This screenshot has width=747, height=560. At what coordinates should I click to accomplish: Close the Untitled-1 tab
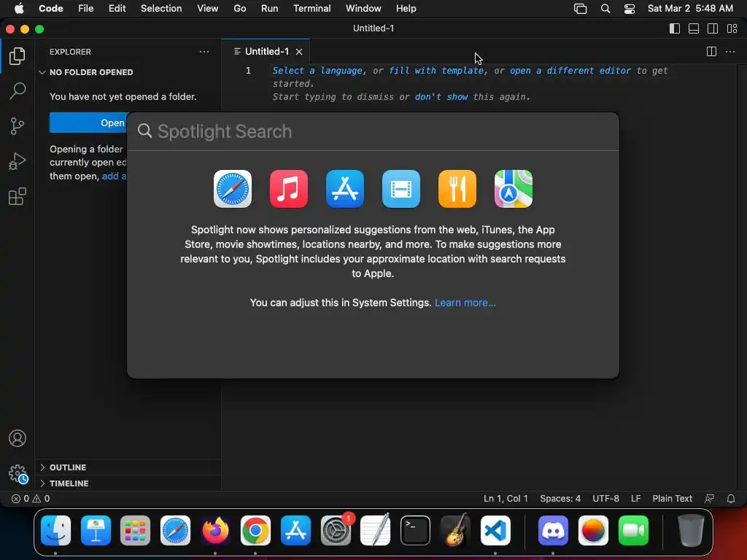(x=299, y=52)
